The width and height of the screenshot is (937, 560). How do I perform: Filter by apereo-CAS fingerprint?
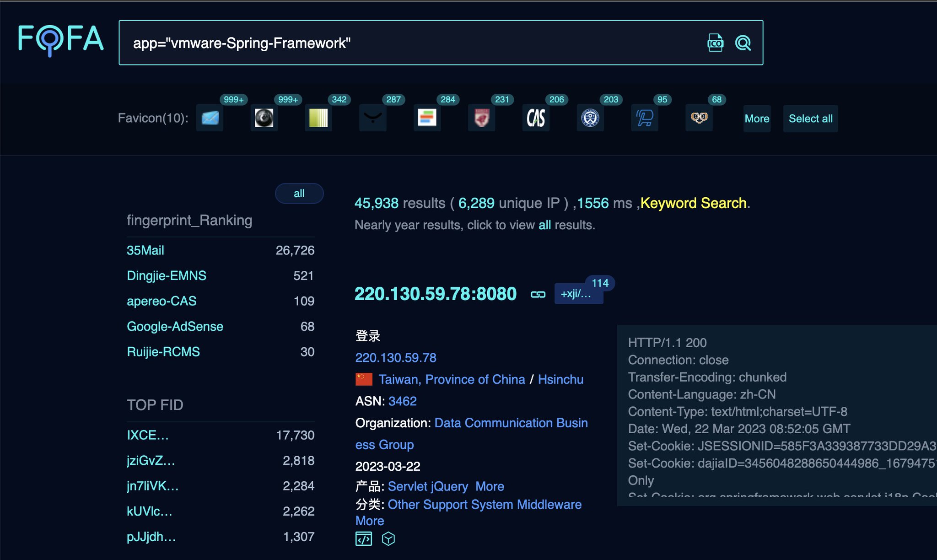click(162, 301)
